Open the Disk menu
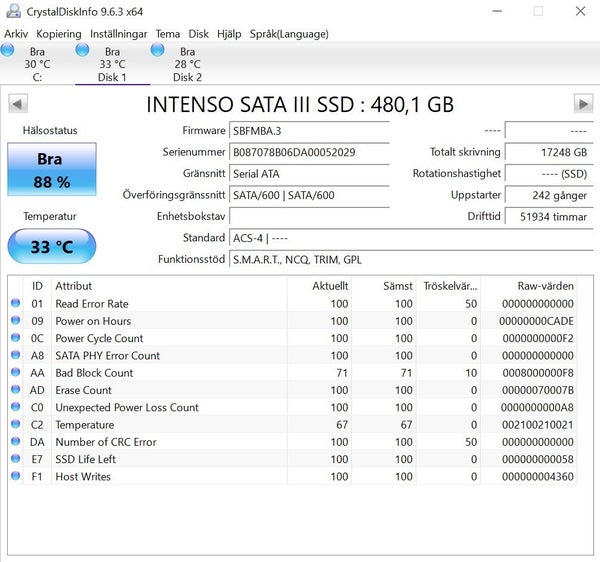 coord(198,34)
